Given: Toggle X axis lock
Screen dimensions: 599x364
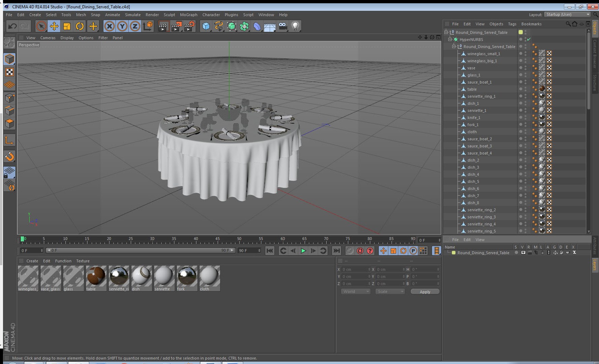Looking at the screenshot, I should point(109,26).
